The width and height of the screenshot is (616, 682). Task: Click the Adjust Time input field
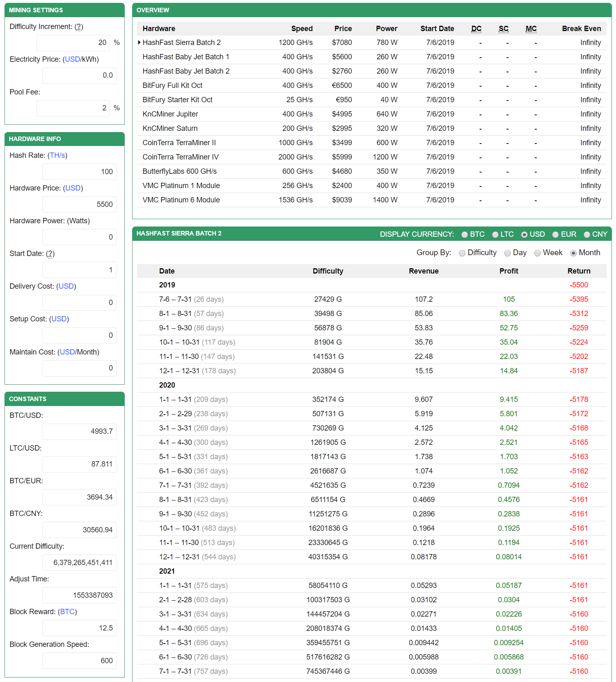point(79,595)
